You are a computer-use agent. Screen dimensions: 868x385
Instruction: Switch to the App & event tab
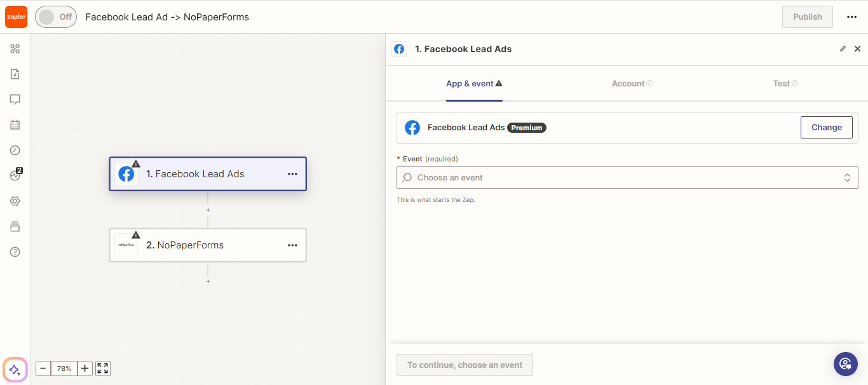click(x=474, y=84)
